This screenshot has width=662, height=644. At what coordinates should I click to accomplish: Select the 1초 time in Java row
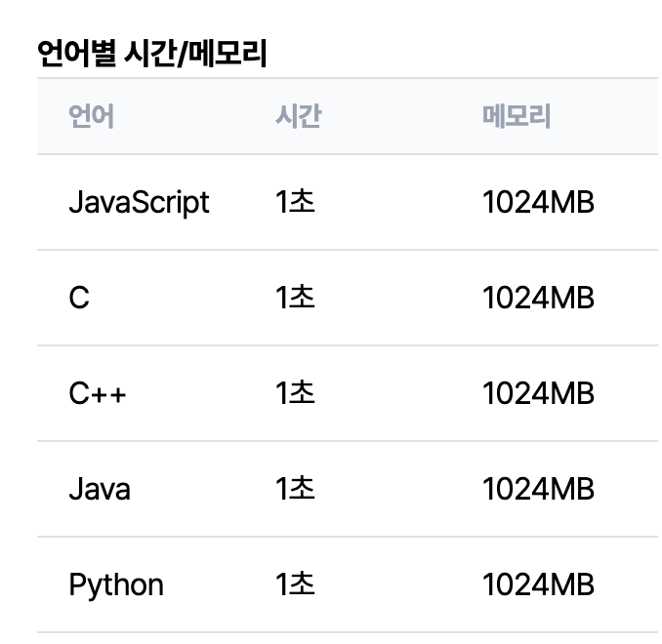pyautogui.click(x=295, y=489)
